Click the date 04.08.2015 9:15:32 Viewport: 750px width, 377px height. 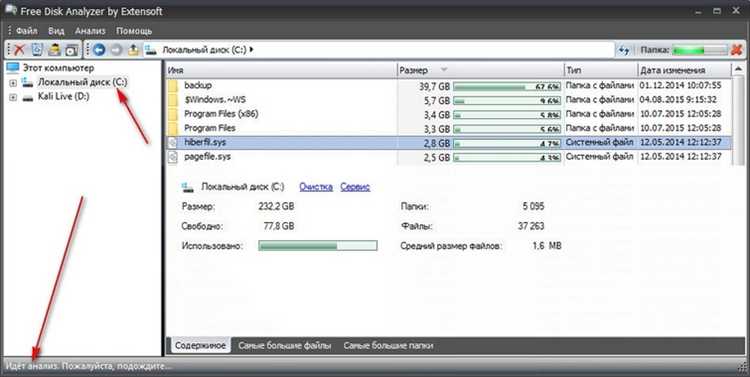click(x=678, y=100)
